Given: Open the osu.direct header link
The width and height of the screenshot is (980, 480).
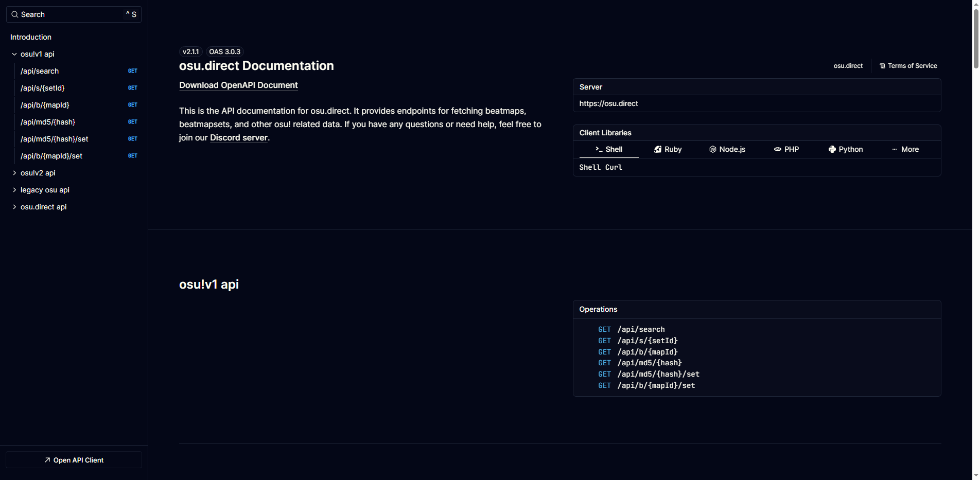Looking at the screenshot, I should [x=848, y=66].
